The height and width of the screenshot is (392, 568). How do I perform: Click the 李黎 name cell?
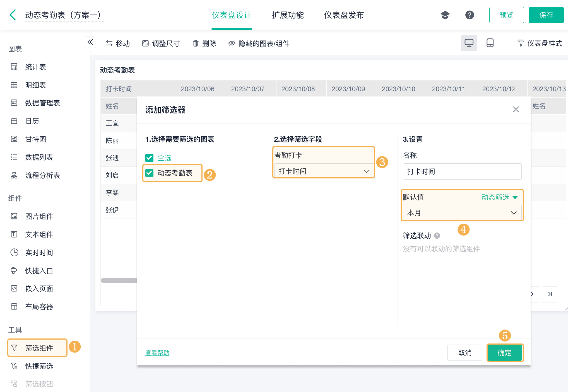(x=119, y=192)
